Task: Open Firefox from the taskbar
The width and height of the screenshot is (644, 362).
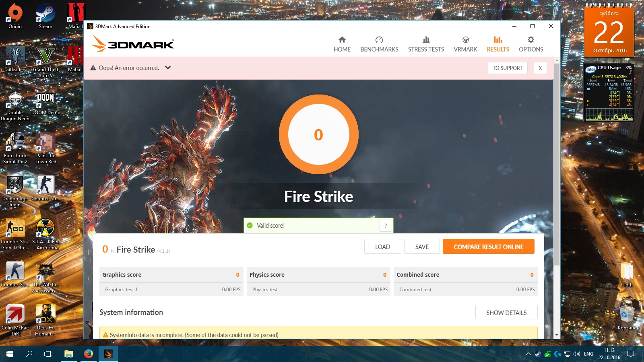Action: point(89,354)
